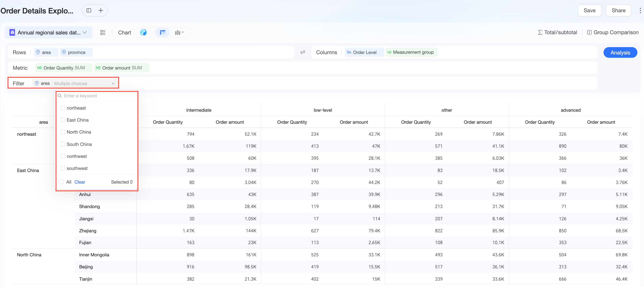The width and height of the screenshot is (644, 287).
Task: Click the number icon on Measurement group
Action: click(389, 52)
